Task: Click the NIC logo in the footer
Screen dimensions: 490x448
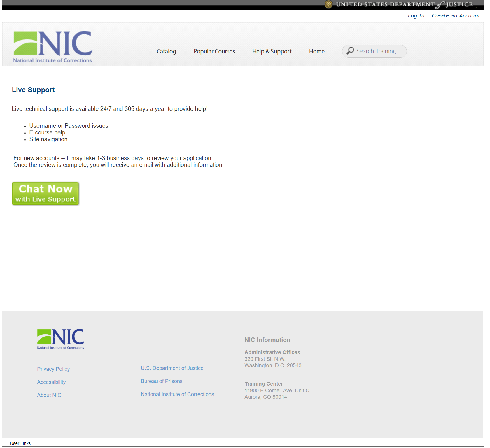Action: coord(60,339)
